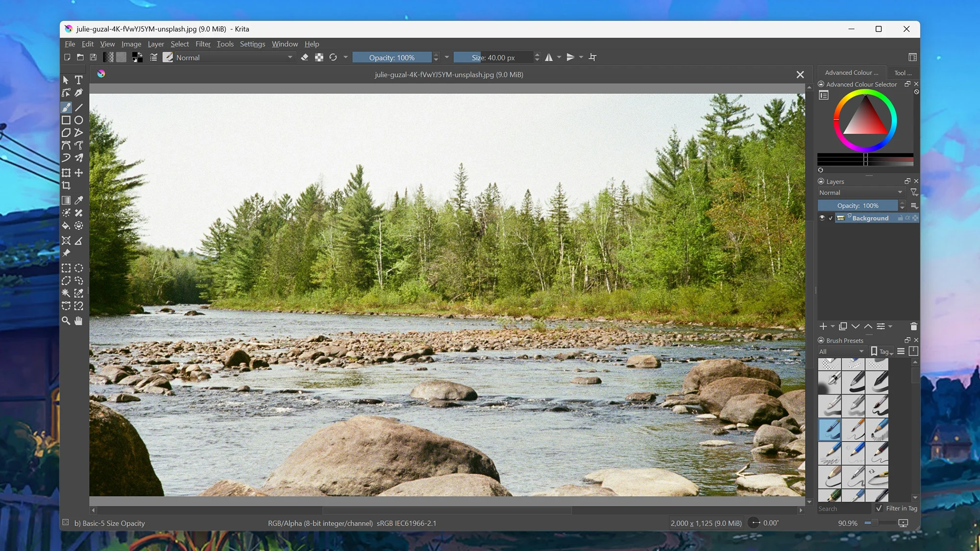The image size is (980, 551).
Task: Activate the Fill tool
Action: click(66, 225)
